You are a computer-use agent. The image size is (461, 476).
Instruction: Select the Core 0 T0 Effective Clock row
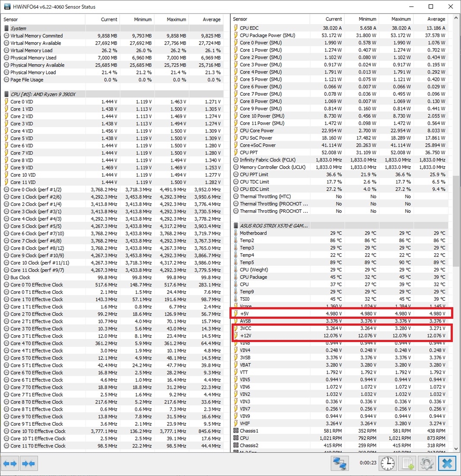point(113,285)
